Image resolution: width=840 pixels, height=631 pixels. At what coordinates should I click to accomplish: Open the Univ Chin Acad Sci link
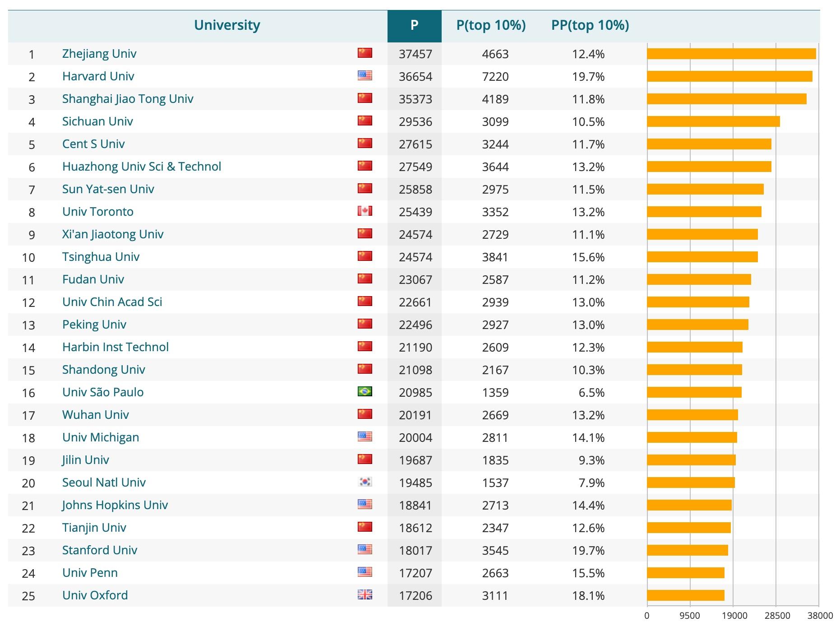(x=112, y=302)
